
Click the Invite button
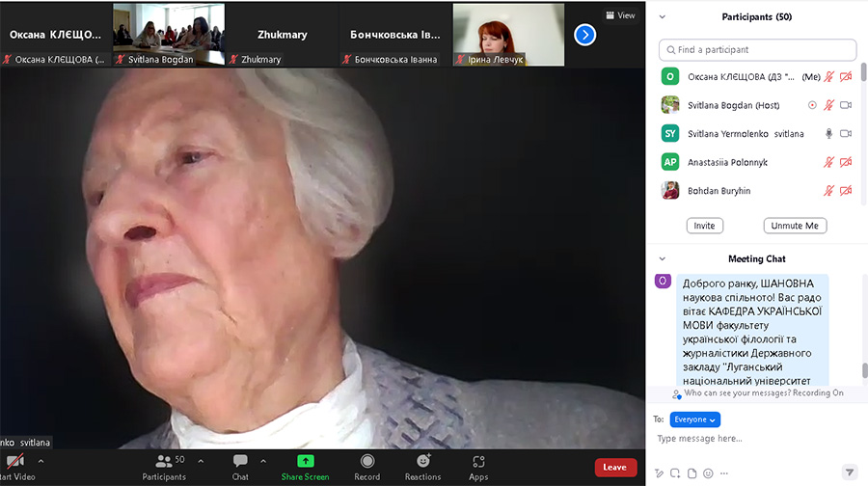[x=705, y=226]
